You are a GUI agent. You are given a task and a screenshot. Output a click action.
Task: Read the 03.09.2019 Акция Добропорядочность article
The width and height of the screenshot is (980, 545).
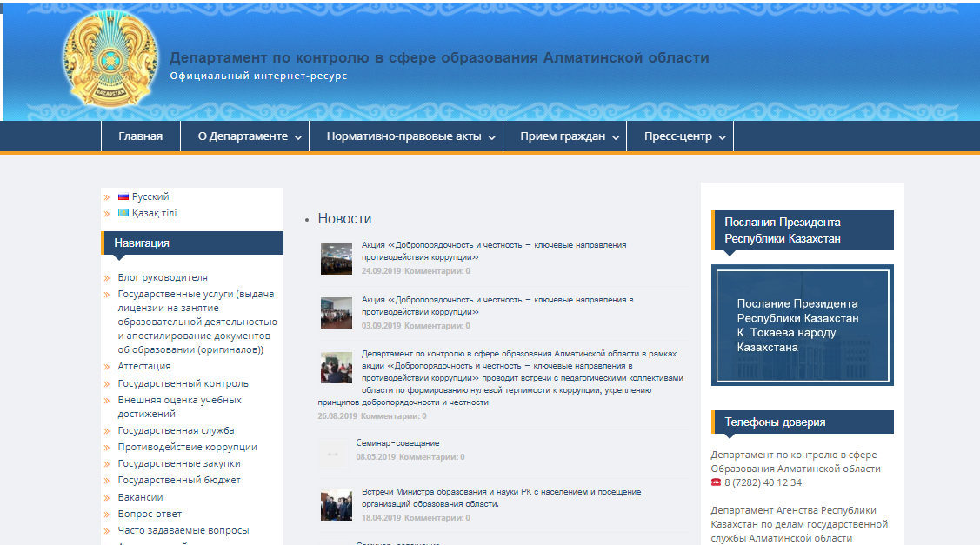(497, 306)
